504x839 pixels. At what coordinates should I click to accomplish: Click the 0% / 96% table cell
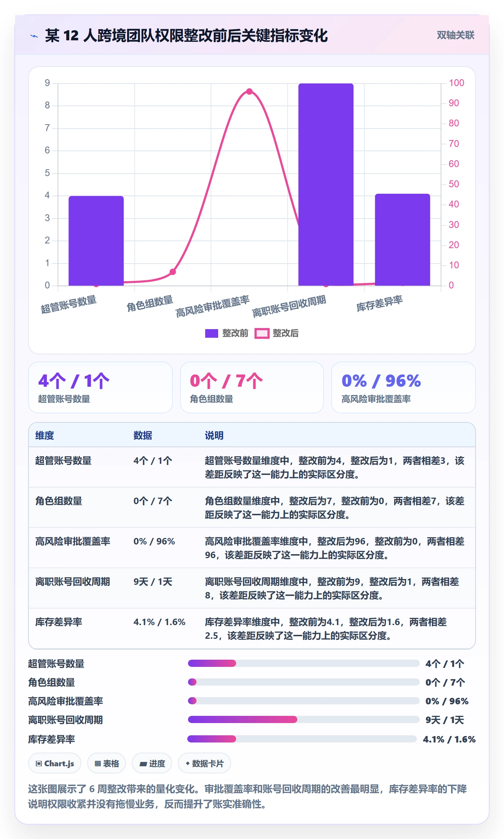(154, 541)
